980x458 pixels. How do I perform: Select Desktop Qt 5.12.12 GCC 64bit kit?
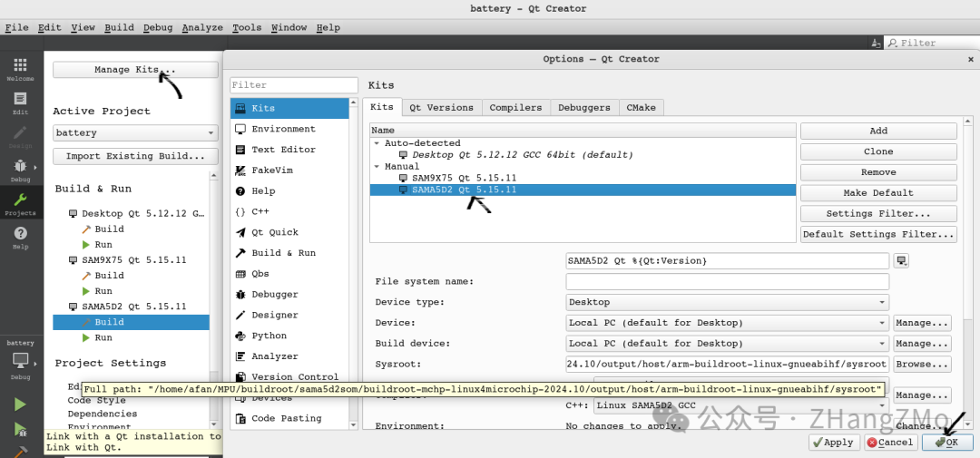pyautogui.click(x=583, y=154)
